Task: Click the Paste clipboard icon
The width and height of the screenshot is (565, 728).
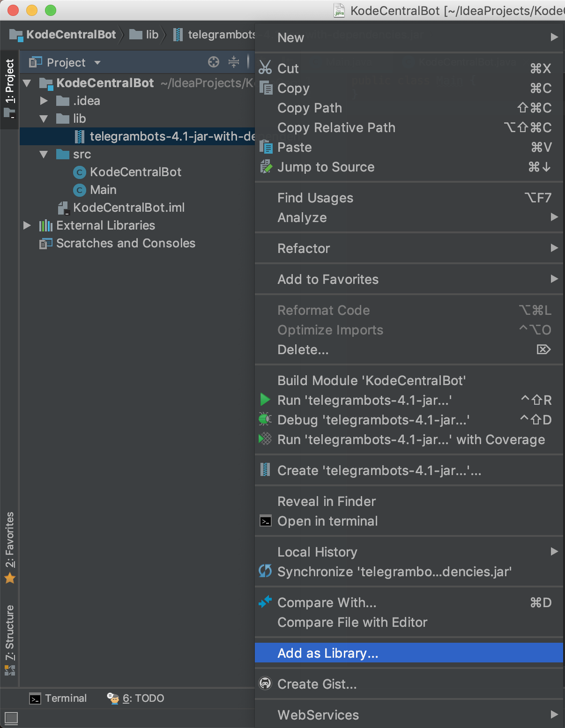Action: pos(266,147)
